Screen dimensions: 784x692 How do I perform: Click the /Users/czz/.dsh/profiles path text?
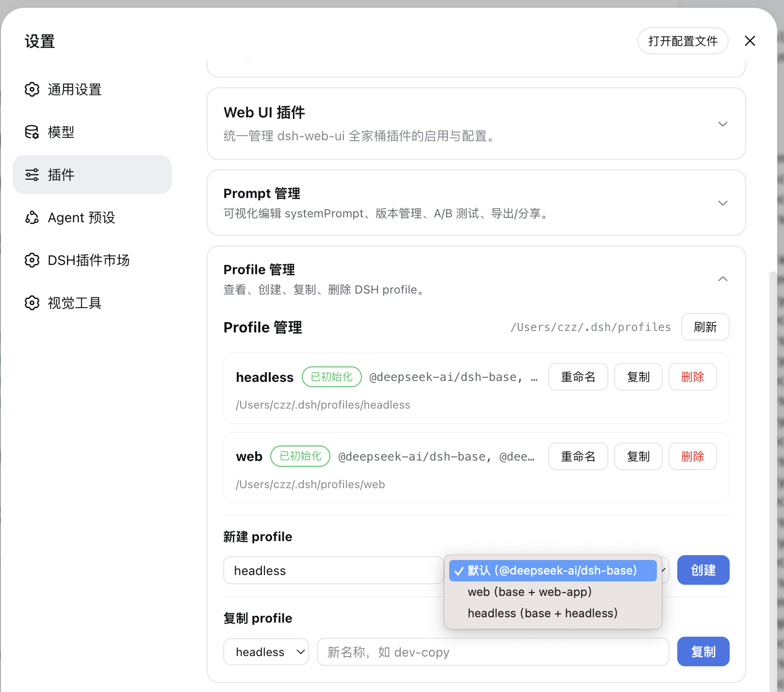(x=590, y=327)
